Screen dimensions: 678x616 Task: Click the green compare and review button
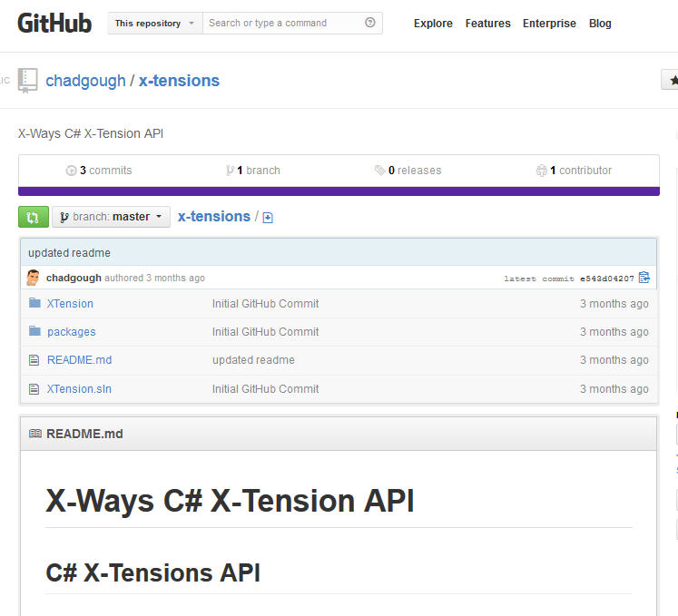coord(33,217)
